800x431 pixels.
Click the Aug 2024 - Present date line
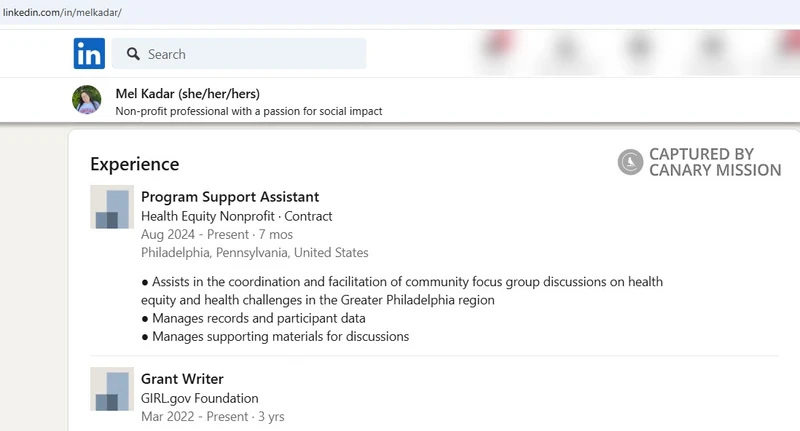pyautogui.click(x=217, y=235)
